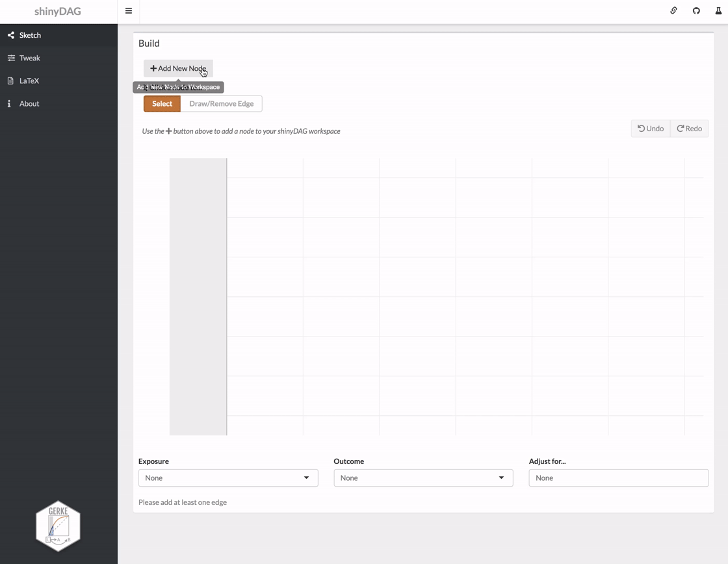728x564 pixels.
Task: Click the Redo button
Action: [x=690, y=129]
